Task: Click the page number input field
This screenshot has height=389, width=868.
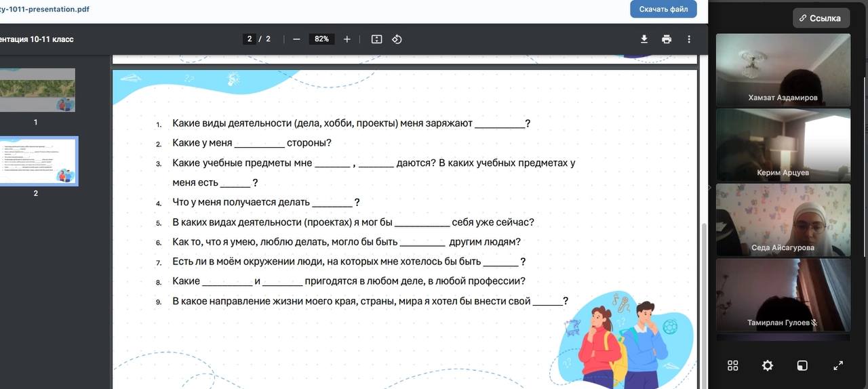Action: (250, 39)
